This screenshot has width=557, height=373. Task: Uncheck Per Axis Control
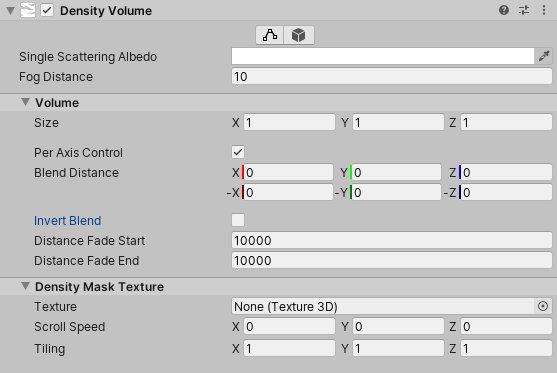click(238, 152)
